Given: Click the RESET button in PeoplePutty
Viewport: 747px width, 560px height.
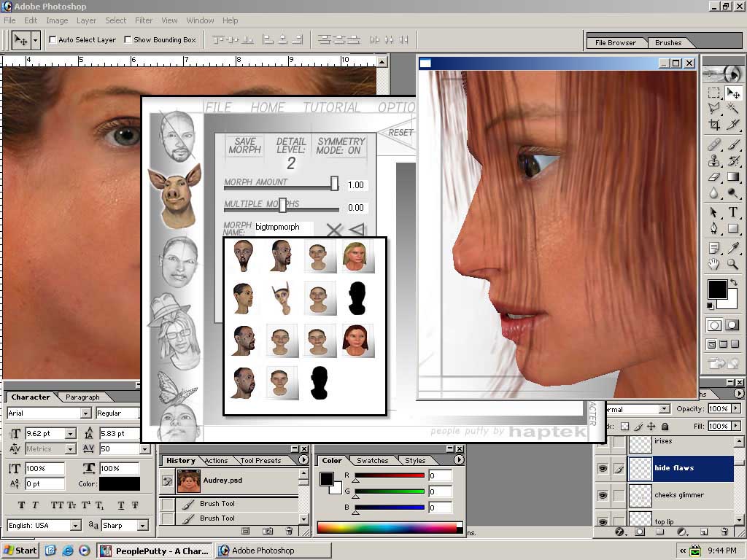Looking at the screenshot, I should (400, 133).
